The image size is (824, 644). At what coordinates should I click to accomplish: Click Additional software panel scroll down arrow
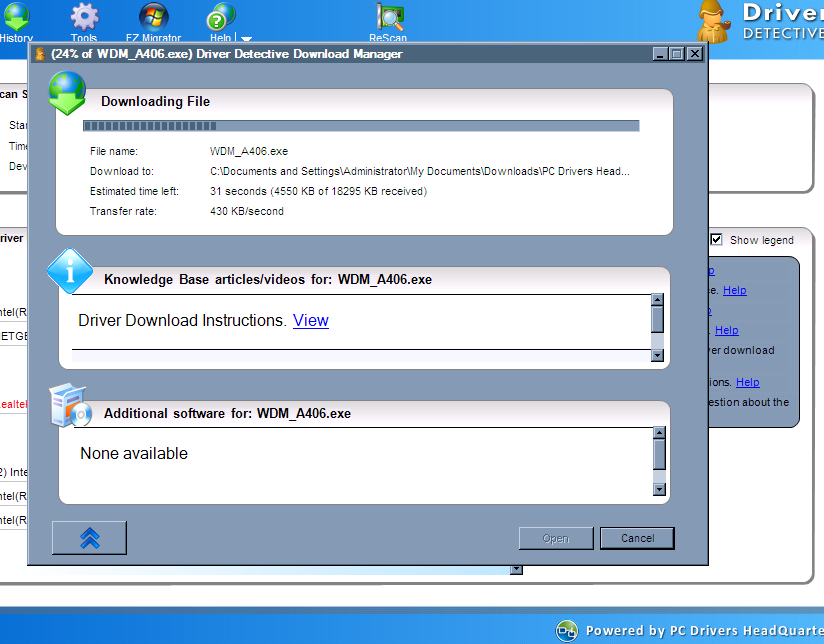659,489
